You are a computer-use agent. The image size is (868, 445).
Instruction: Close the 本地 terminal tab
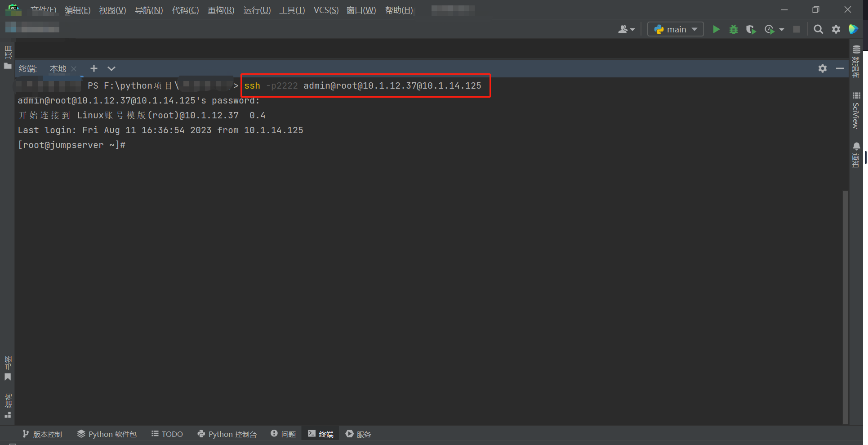coord(73,69)
